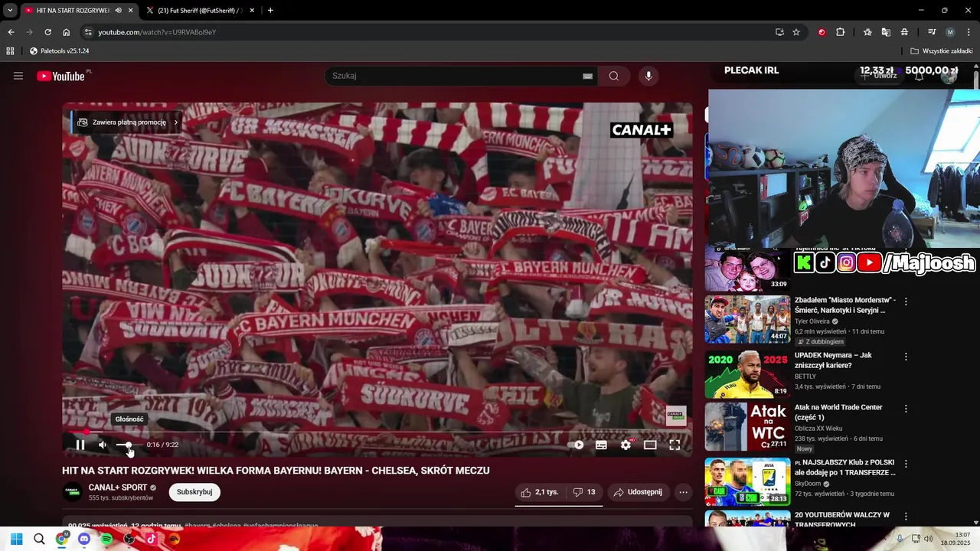
Task: Click the browser home button
Action: [x=66, y=32]
